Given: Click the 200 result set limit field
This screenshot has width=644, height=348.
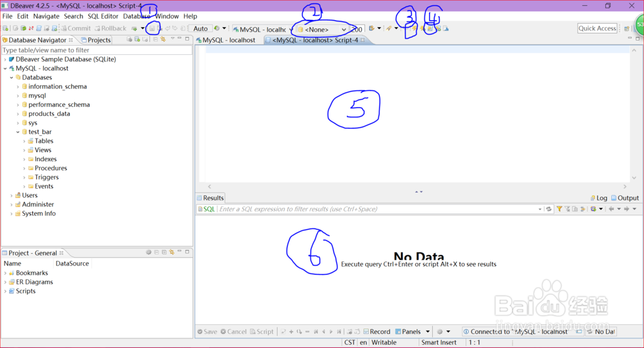Looking at the screenshot, I should 357,30.
